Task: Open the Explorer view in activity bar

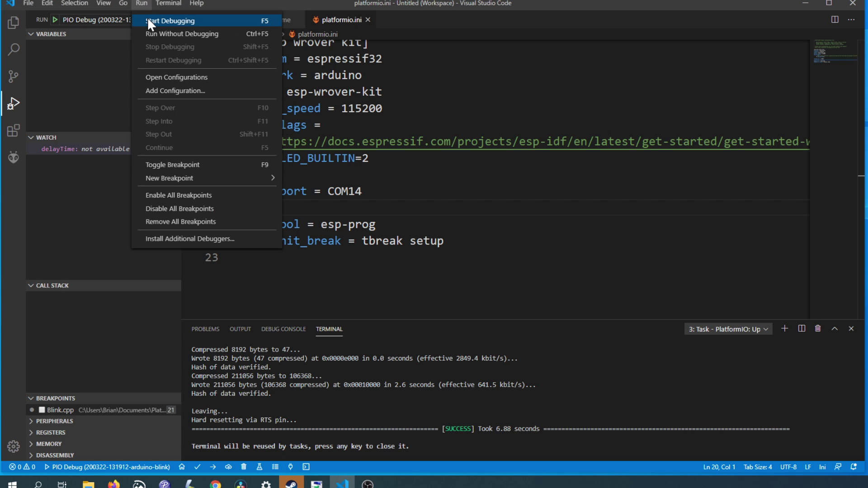Action: (14, 22)
